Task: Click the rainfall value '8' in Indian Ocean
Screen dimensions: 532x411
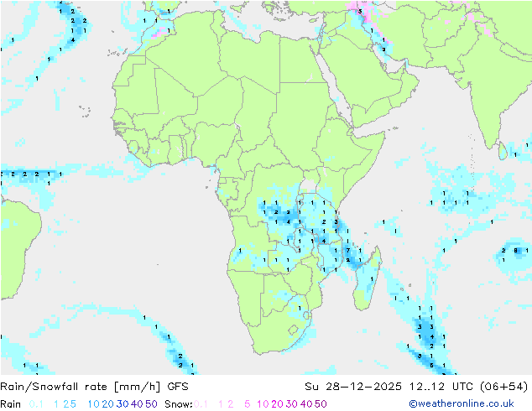Action: [516, 251]
